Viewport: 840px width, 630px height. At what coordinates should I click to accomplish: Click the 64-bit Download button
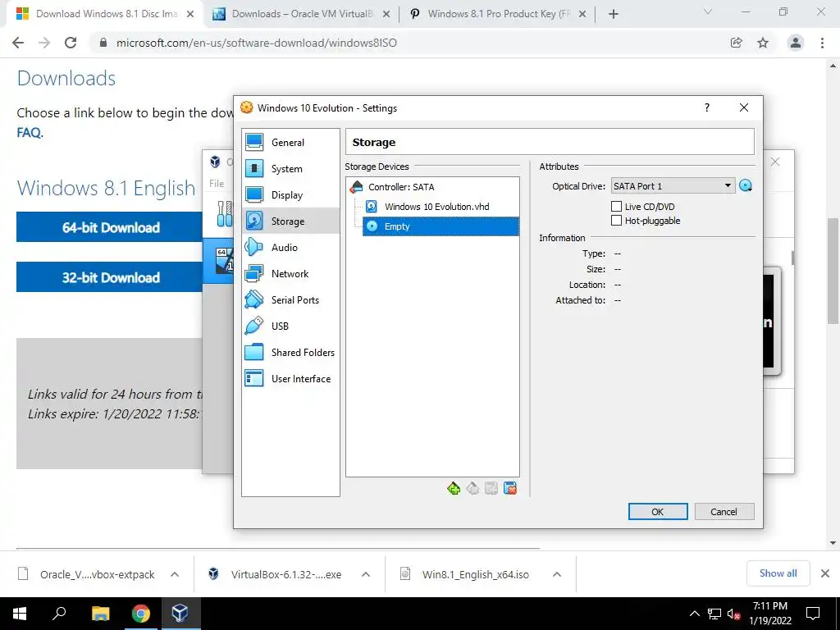click(x=109, y=227)
